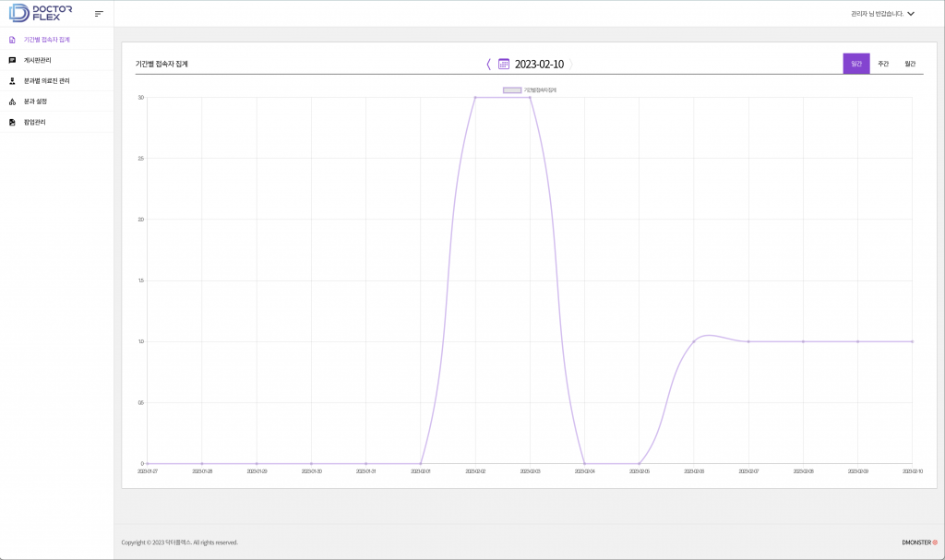Switch to the 월간 monthly tab
The height and width of the screenshot is (560, 945).
coord(910,64)
